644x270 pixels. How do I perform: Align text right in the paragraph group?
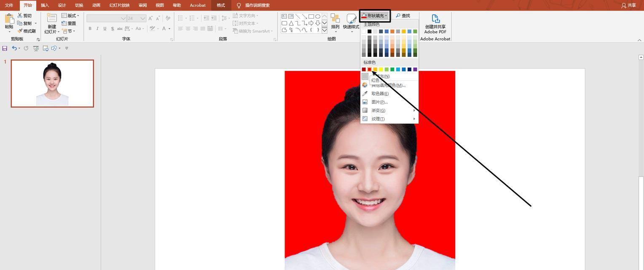[196, 29]
